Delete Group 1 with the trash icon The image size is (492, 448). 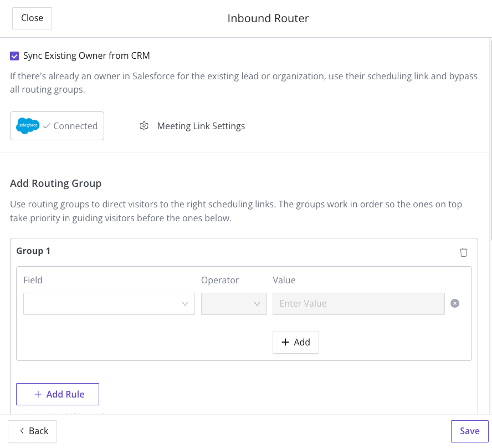coord(464,252)
